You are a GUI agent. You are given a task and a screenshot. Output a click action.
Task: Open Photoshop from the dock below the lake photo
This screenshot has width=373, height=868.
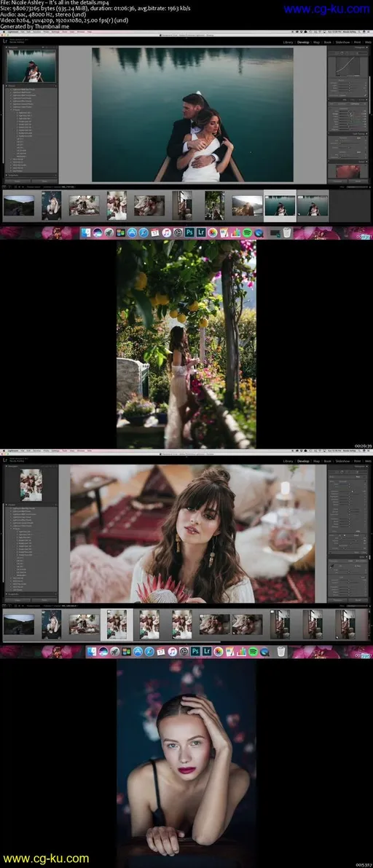tap(190, 232)
